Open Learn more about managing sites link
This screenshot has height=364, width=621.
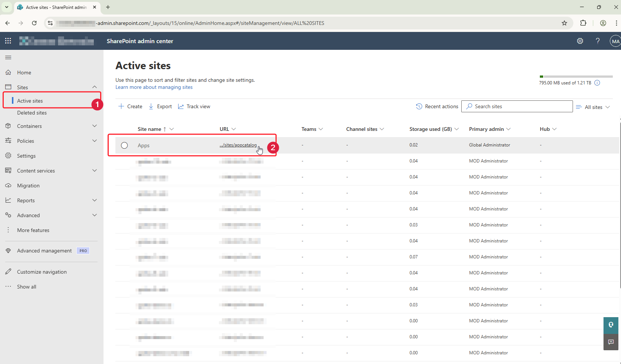coord(154,87)
